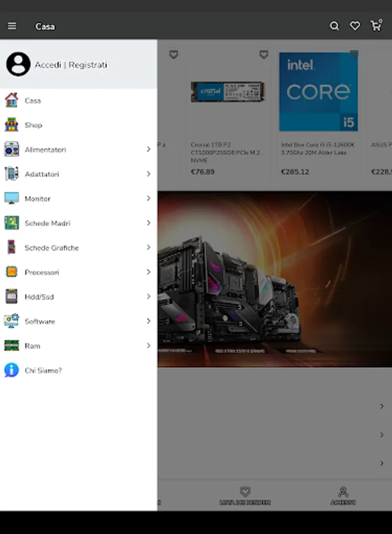Viewport: 392px width, 534px height.
Task: Tap the user avatar icon
Action: pos(18,64)
